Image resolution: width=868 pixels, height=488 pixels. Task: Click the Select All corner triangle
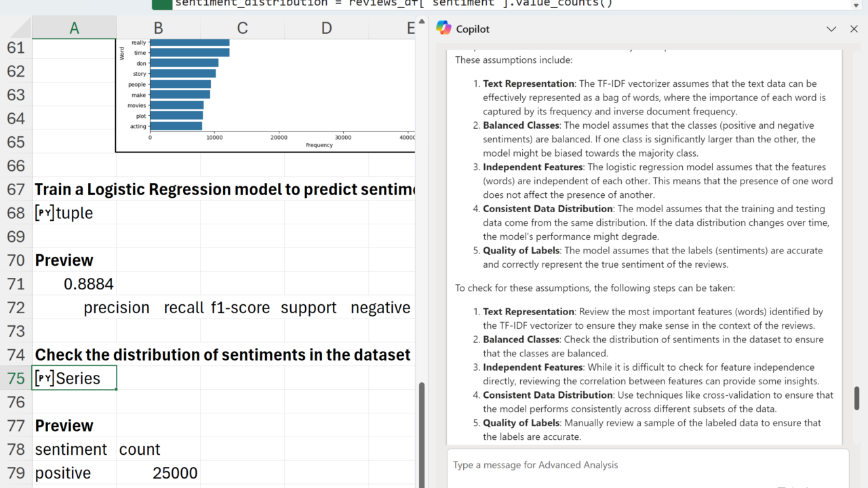coord(16,28)
